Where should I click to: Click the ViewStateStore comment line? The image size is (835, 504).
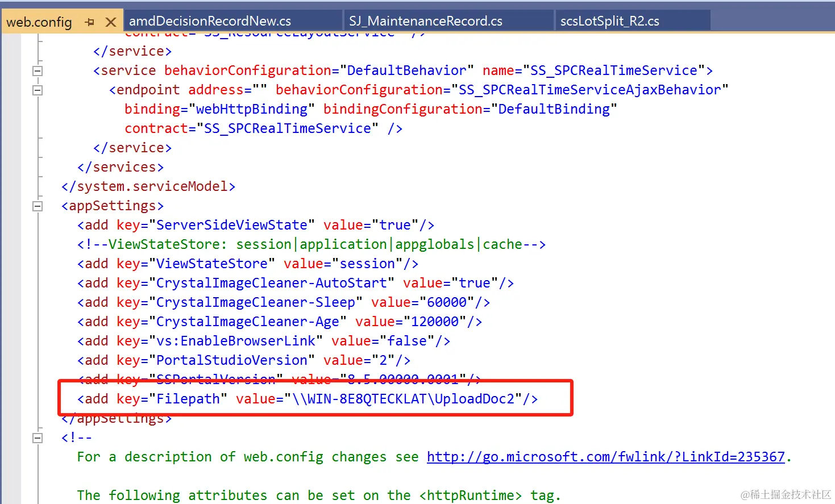(311, 244)
